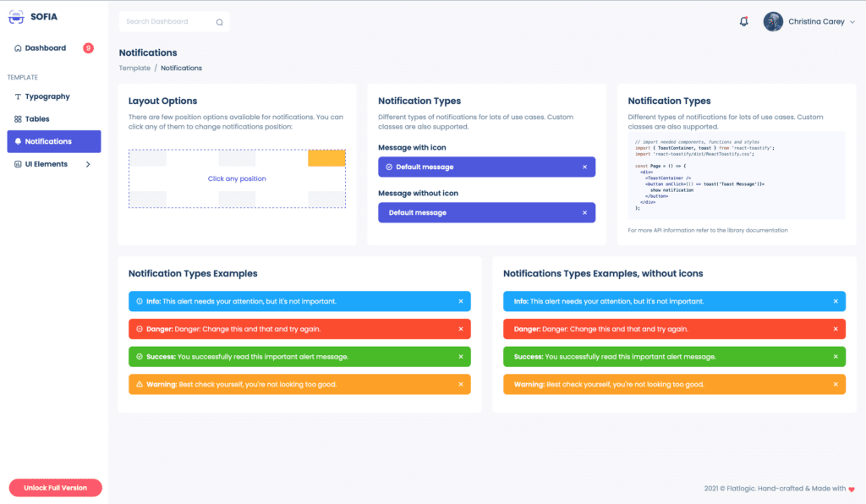Open the UI Elements sidebar item
The height and width of the screenshot is (504, 866).
pos(53,164)
